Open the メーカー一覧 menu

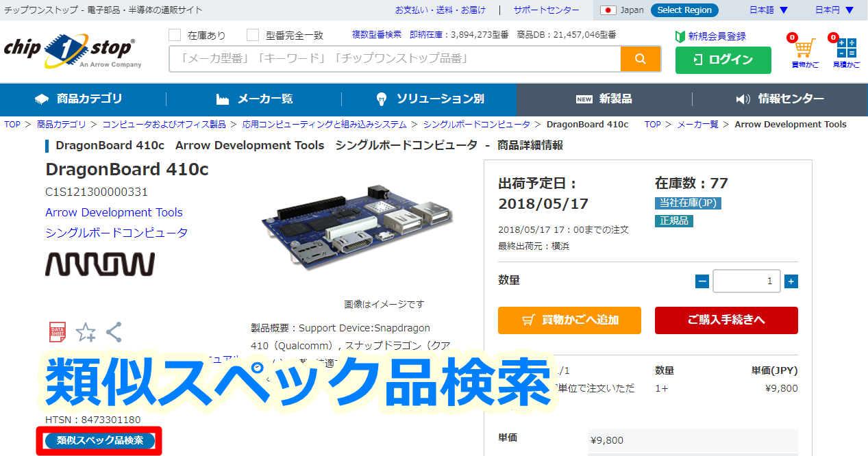[x=255, y=99]
